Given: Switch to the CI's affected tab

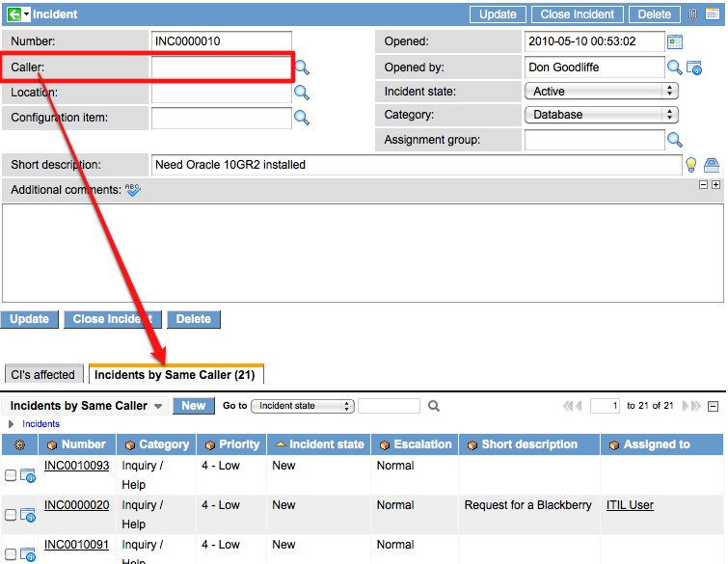Looking at the screenshot, I should click(x=42, y=375).
